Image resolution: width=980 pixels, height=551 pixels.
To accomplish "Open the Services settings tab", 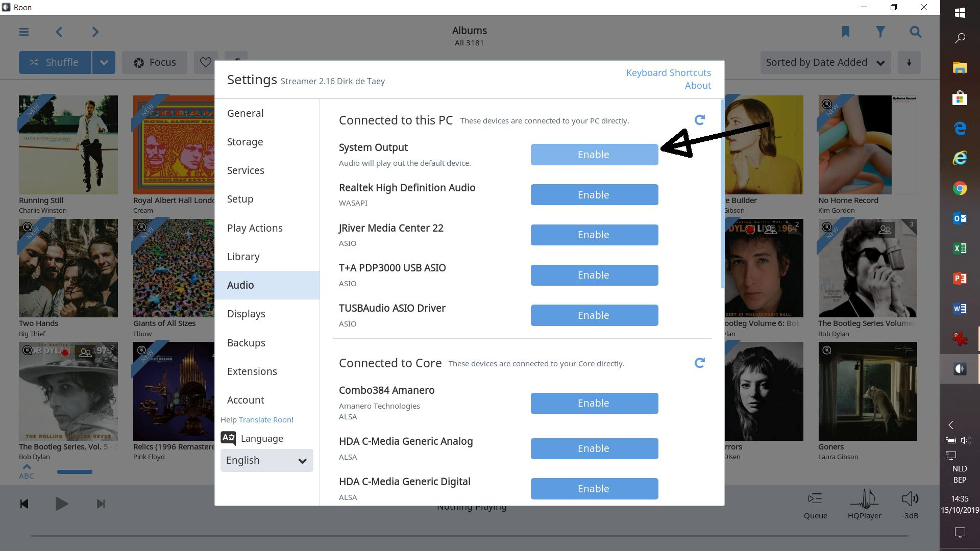I will [x=267, y=170].
